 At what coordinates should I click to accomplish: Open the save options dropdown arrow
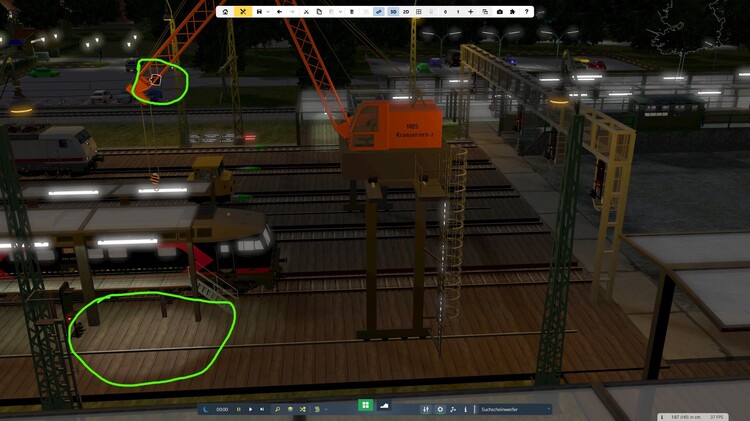(268, 12)
